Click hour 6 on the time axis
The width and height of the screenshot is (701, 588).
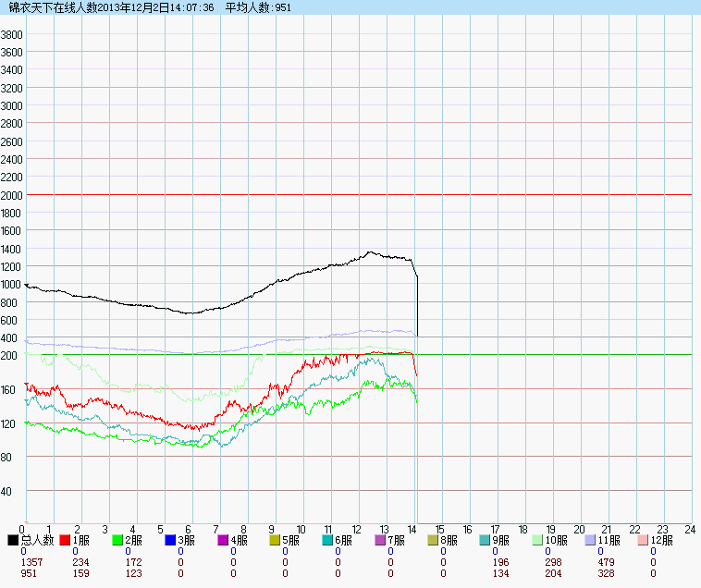(x=189, y=529)
